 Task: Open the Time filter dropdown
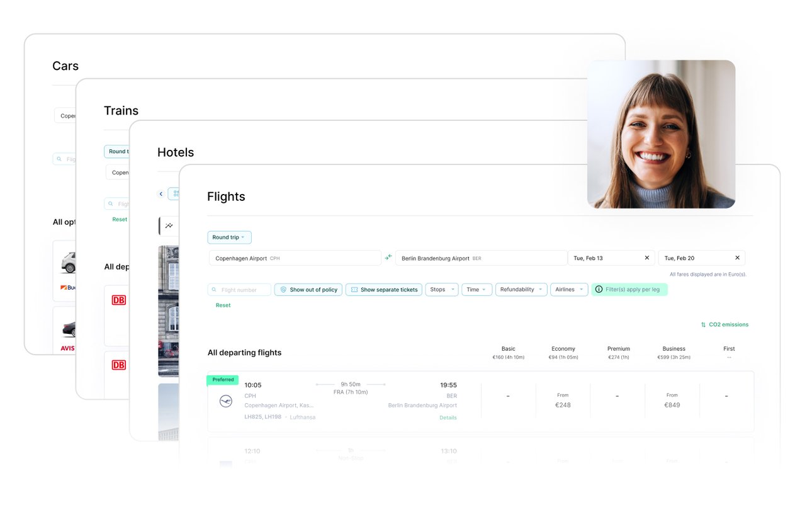tap(476, 290)
